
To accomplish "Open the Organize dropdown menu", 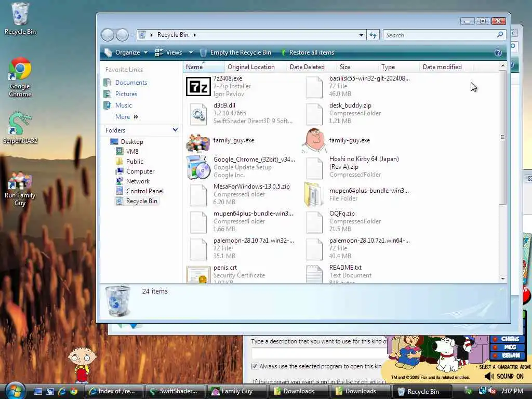I will coord(126,52).
